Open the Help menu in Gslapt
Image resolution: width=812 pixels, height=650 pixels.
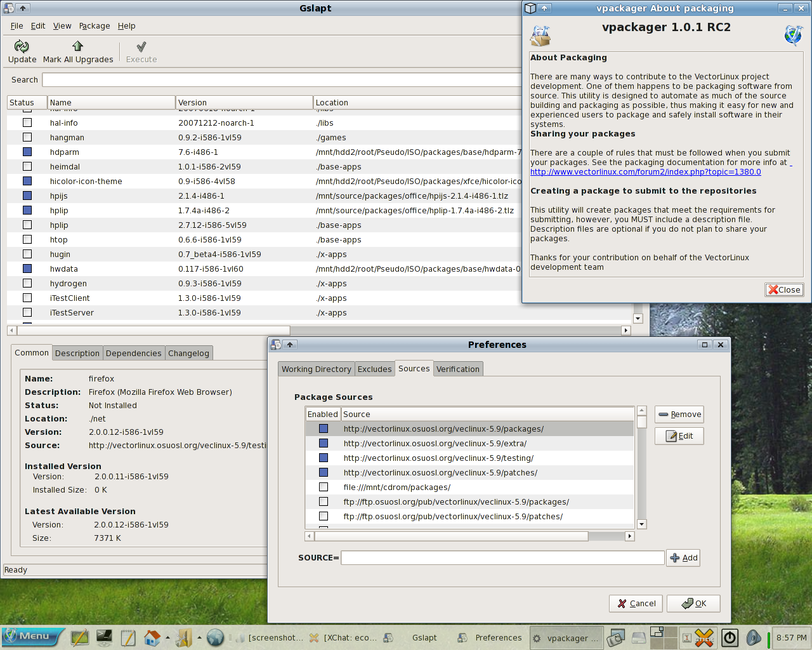click(x=126, y=26)
